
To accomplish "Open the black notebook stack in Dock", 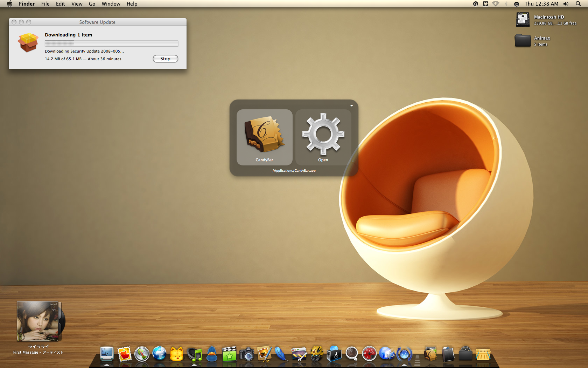I will pos(448,354).
